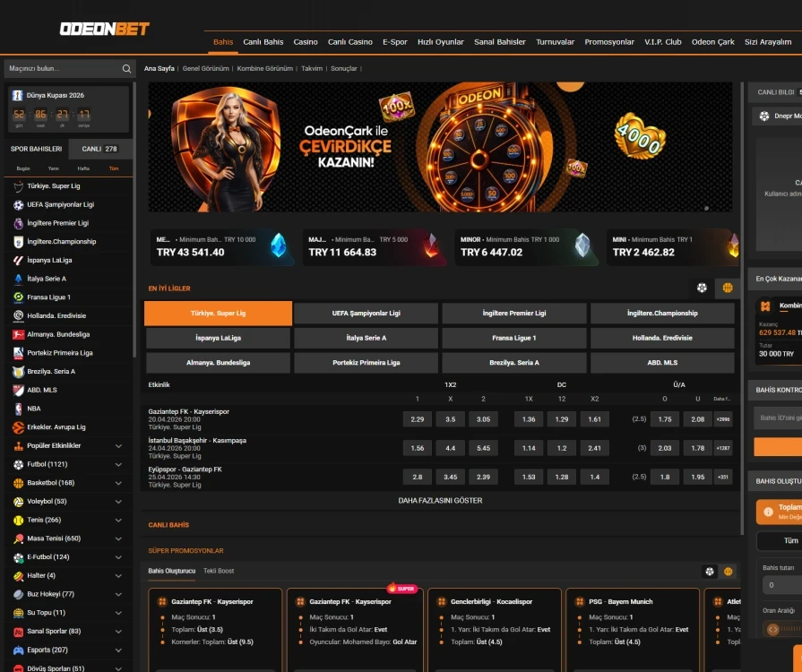Select Hollanda Eredivisie league button

[662, 338]
